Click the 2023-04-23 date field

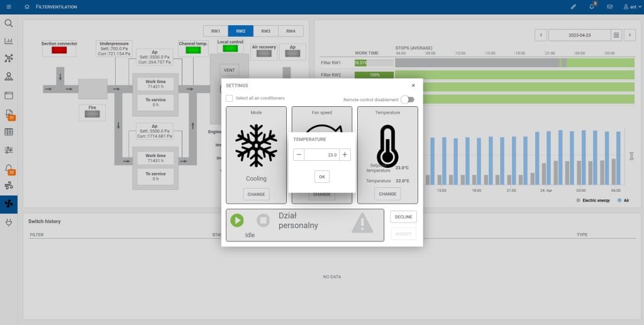(x=579, y=35)
